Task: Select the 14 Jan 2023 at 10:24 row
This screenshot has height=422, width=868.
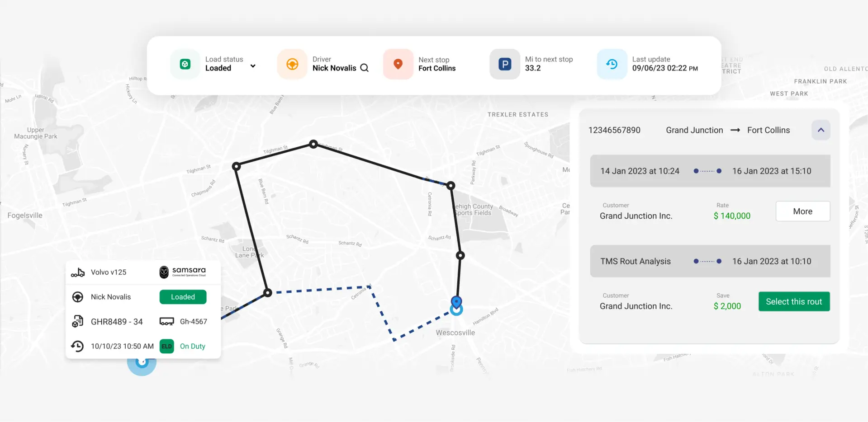Action: [710, 171]
